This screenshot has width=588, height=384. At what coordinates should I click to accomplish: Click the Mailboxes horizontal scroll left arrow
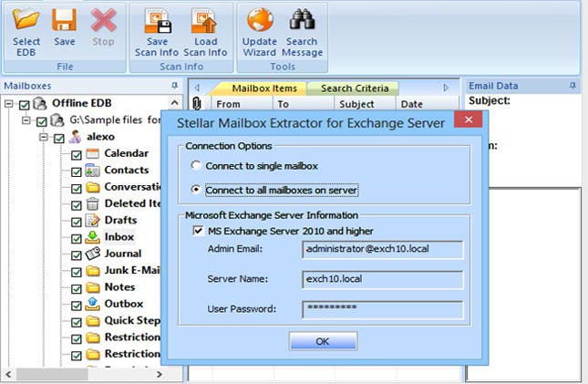point(8,374)
